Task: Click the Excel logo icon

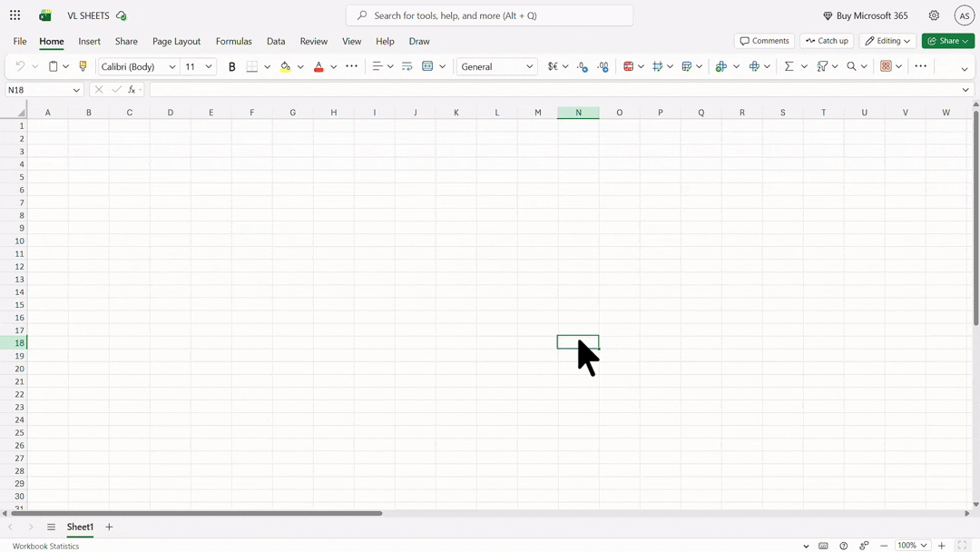Action: click(x=45, y=15)
